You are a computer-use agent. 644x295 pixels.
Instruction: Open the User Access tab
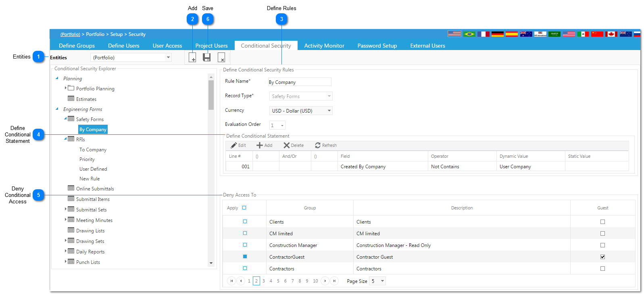point(167,46)
